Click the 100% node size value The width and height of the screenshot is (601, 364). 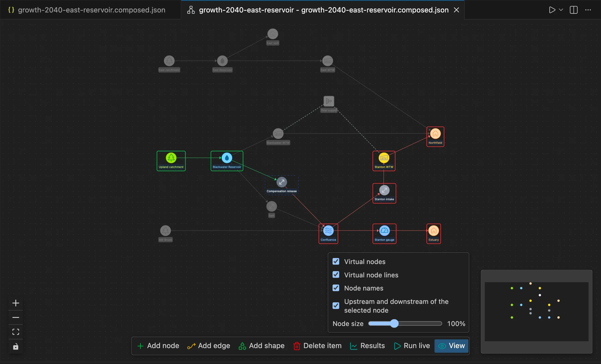(x=456, y=323)
